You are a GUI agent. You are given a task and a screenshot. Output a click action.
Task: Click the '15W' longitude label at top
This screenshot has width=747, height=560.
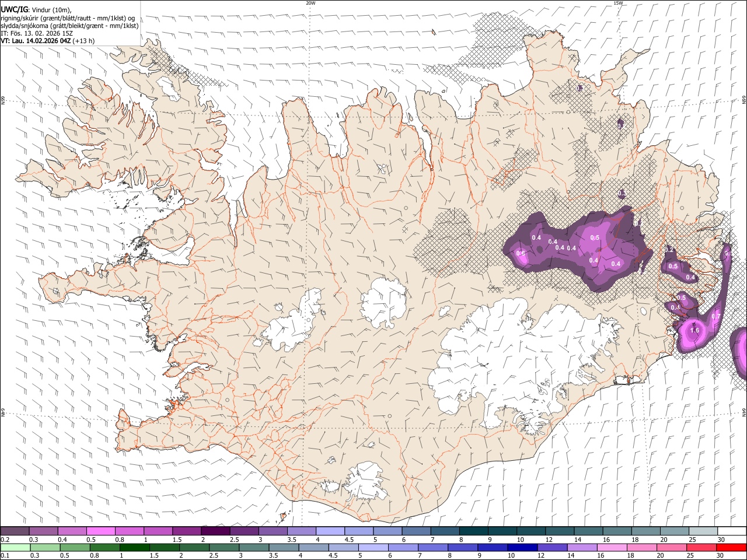coord(618,3)
